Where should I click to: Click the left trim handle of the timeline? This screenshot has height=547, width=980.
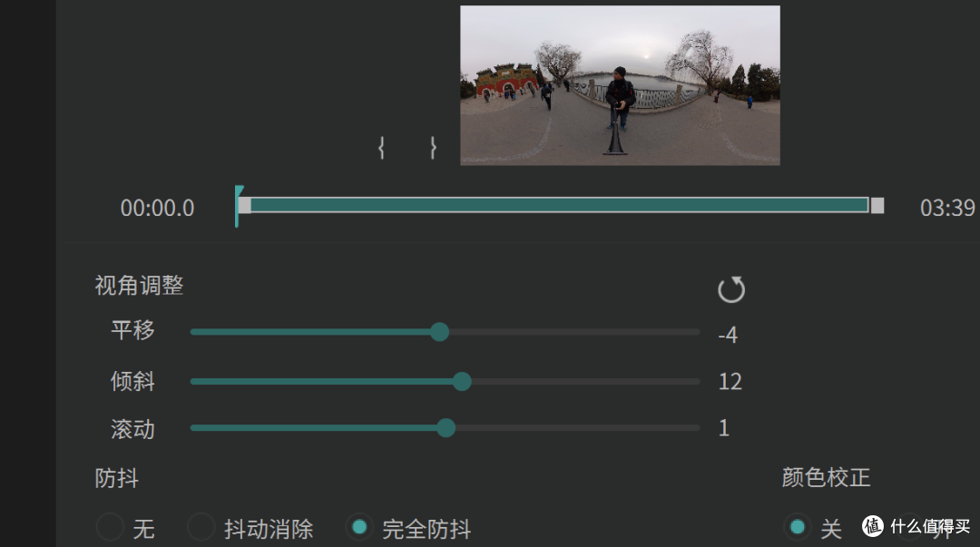pyautogui.click(x=245, y=205)
